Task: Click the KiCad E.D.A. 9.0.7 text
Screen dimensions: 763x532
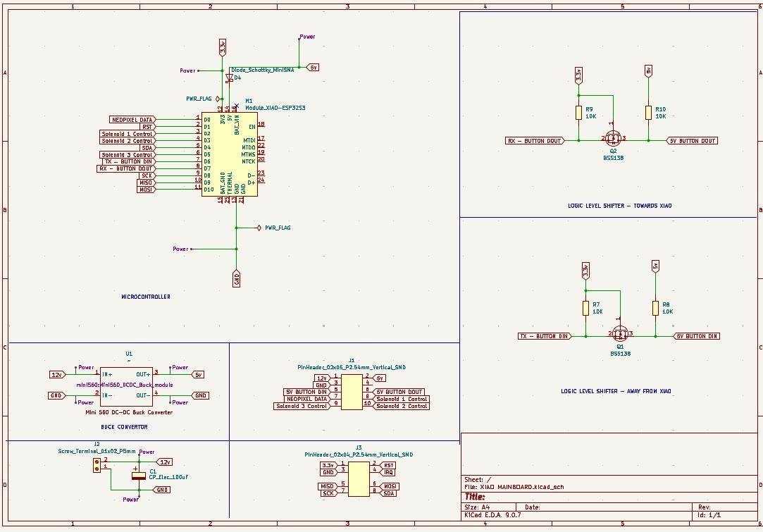Action: [492, 514]
